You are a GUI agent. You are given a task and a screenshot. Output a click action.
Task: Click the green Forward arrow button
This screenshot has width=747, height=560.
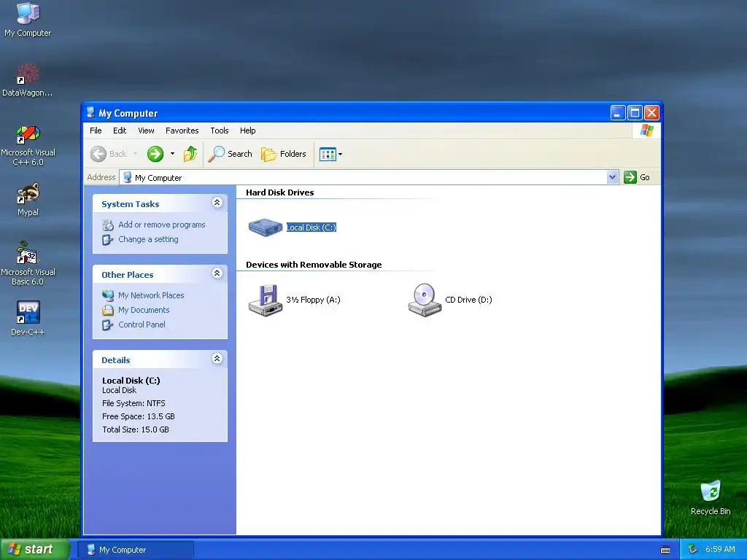click(155, 154)
